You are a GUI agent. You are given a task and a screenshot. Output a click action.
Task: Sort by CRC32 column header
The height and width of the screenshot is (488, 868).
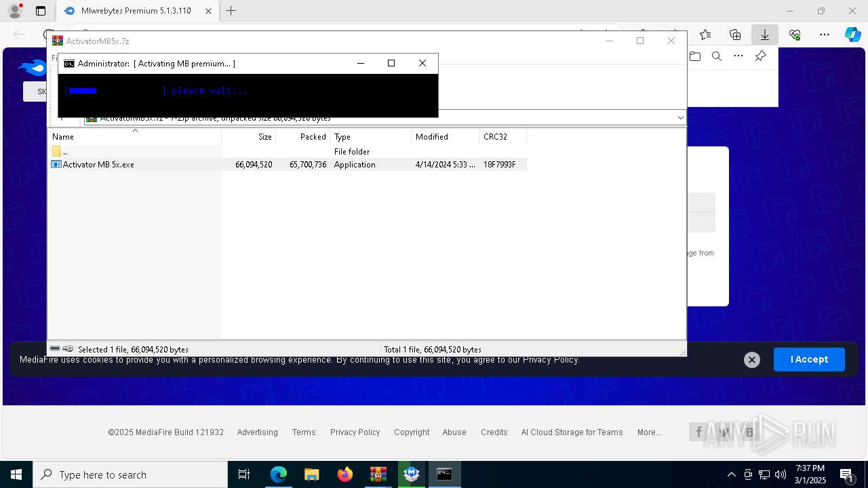502,136
